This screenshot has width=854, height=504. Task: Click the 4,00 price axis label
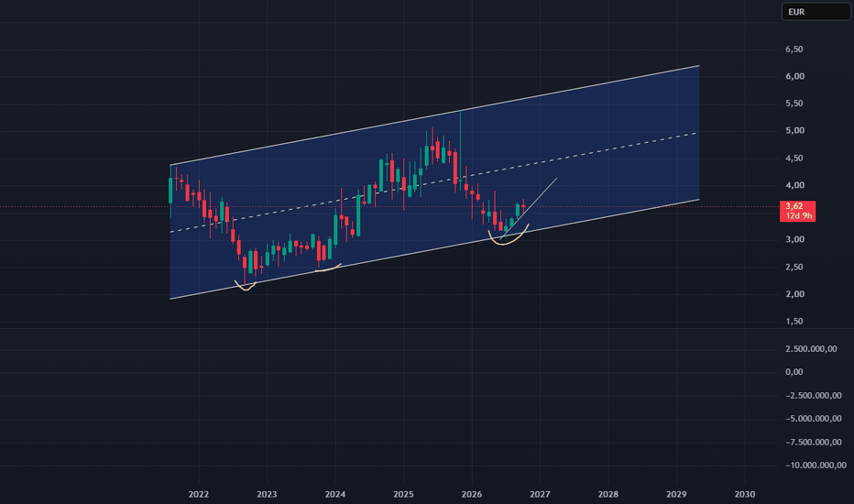pyautogui.click(x=794, y=185)
